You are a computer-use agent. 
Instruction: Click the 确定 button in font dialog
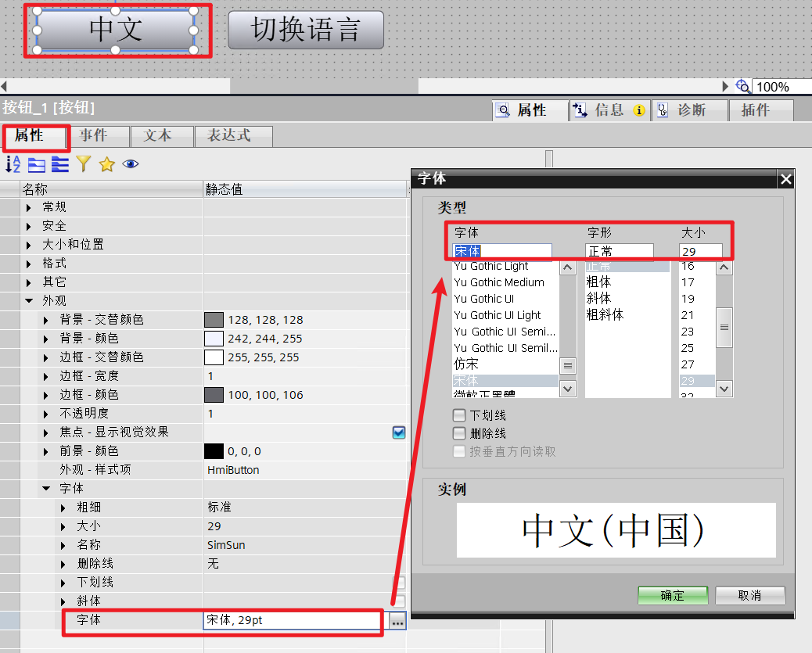pyautogui.click(x=672, y=595)
